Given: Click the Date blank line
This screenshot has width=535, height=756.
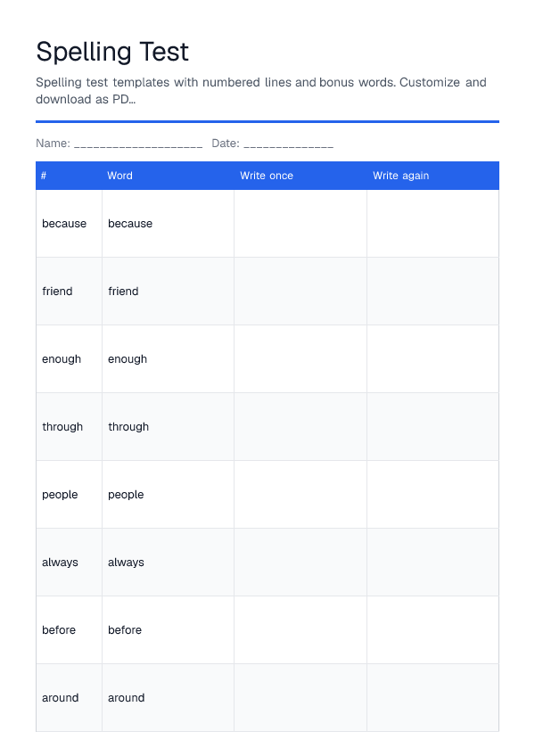Looking at the screenshot, I should [289, 144].
